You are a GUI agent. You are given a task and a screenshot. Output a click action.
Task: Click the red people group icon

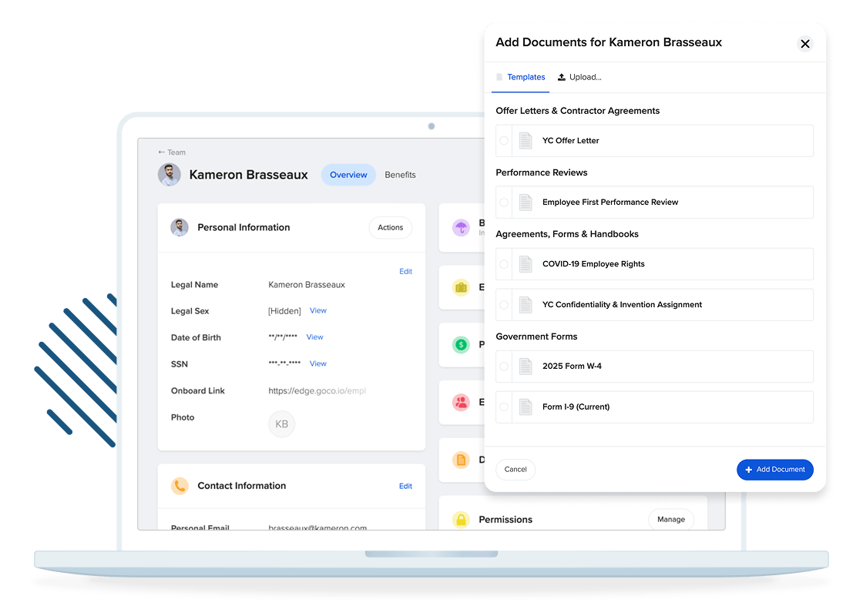pyautogui.click(x=461, y=402)
